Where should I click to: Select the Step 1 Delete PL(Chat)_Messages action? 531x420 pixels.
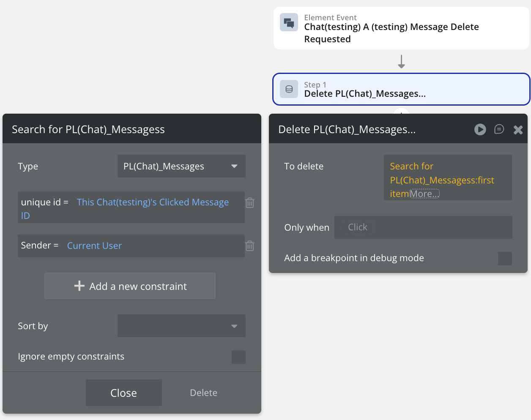click(x=401, y=89)
